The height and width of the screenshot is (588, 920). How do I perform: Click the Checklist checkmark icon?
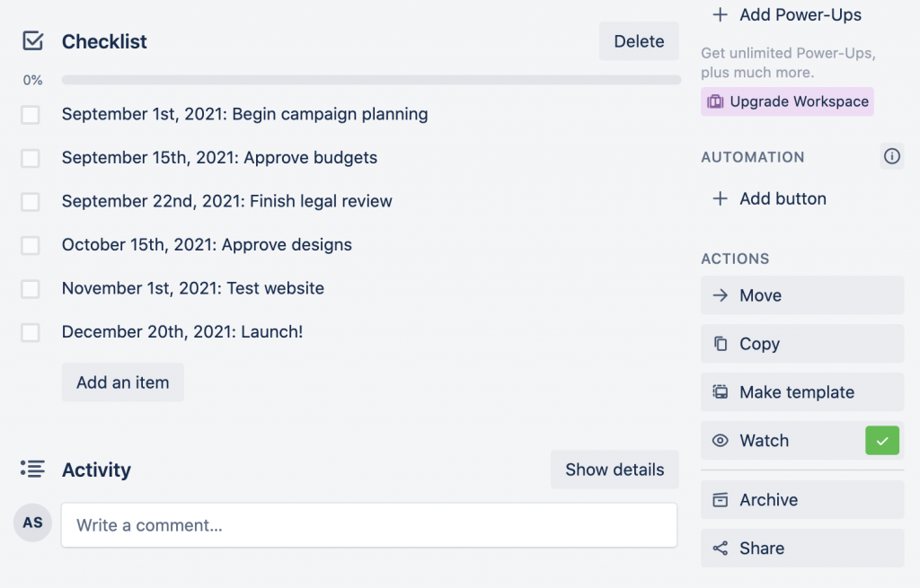(x=33, y=41)
